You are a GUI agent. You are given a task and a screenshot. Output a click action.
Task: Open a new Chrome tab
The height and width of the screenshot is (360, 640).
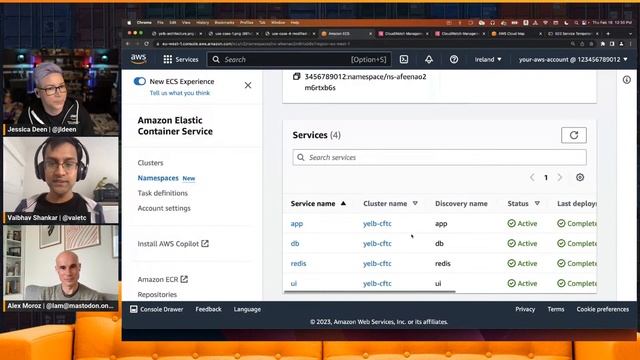[x=608, y=34]
